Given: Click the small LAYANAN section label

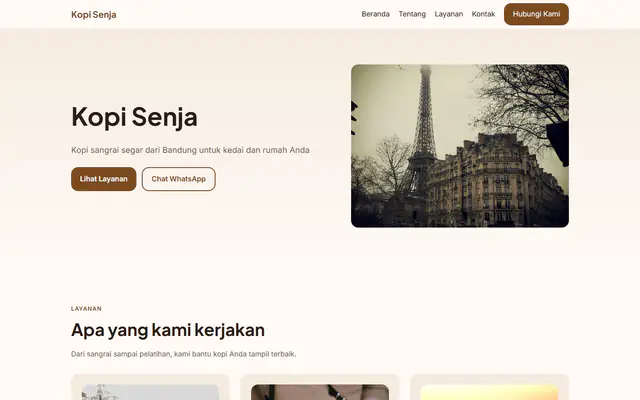Looking at the screenshot, I should click(86, 309).
